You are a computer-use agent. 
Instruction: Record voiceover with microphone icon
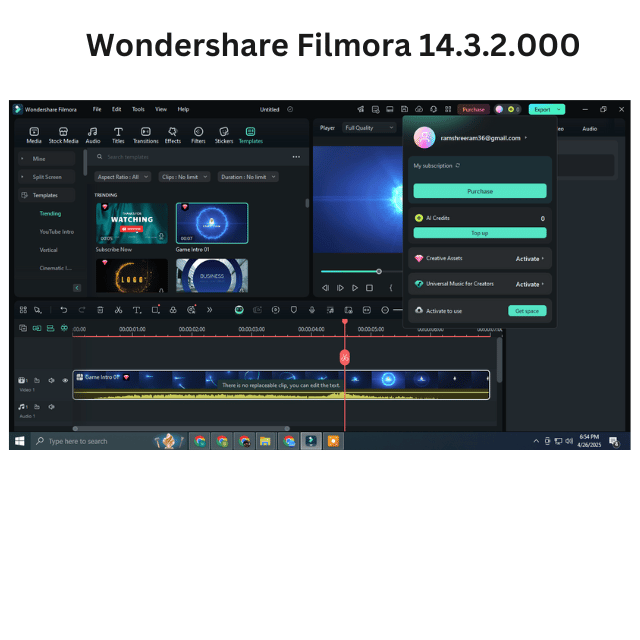[x=312, y=310]
